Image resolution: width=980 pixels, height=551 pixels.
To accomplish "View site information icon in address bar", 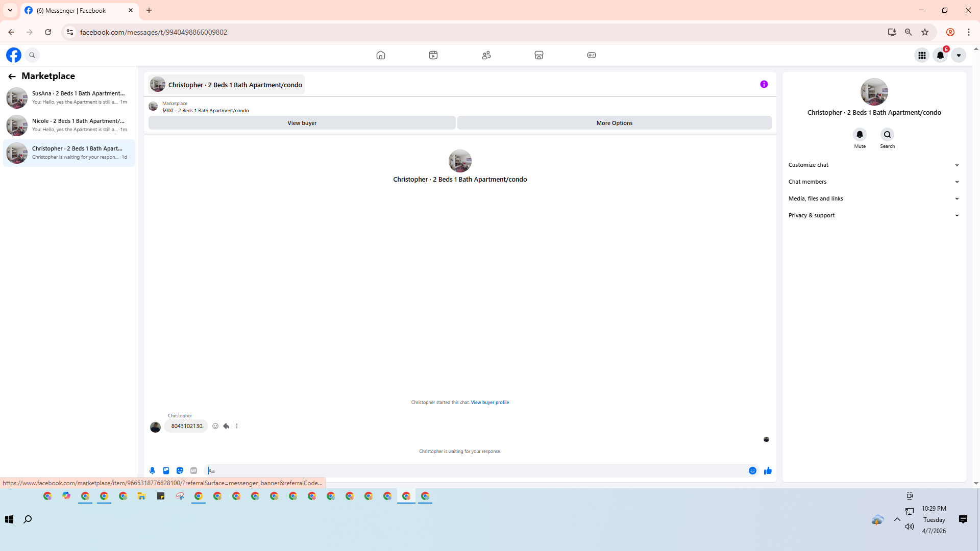I will [x=70, y=32].
